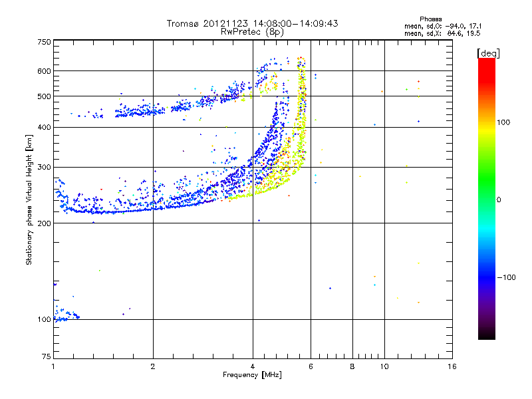Click the plot title 'Tromsø 20121123 14:08:00-14:09:43'
The height and width of the screenshot is (399, 532).
point(253,23)
